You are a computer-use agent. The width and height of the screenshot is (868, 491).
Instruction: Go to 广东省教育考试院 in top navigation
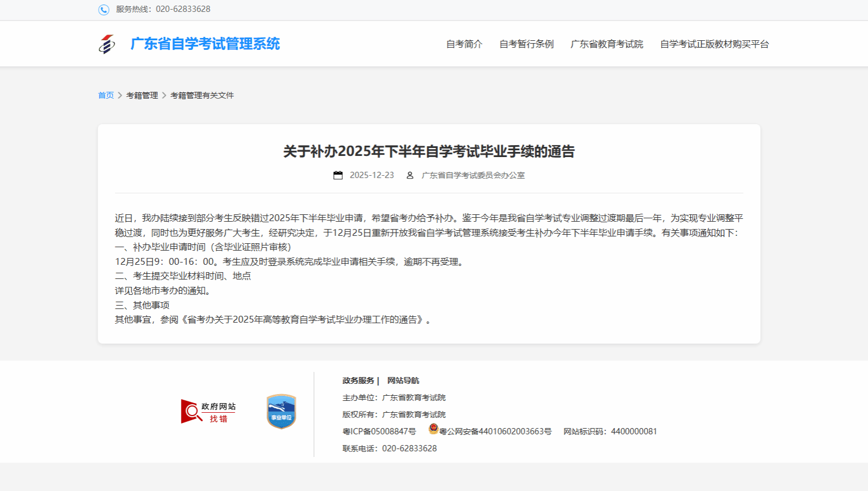pyautogui.click(x=607, y=44)
